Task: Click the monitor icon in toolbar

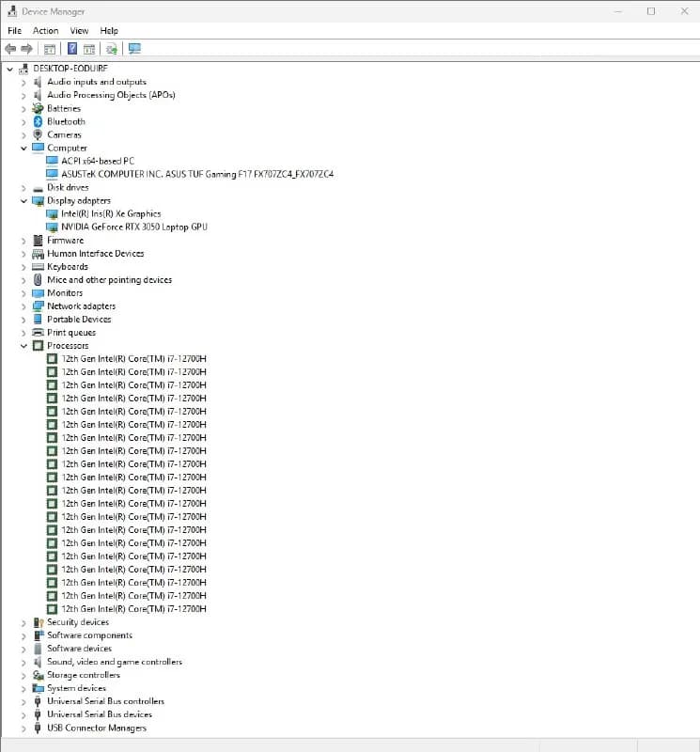Action: pyautogui.click(x=134, y=49)
